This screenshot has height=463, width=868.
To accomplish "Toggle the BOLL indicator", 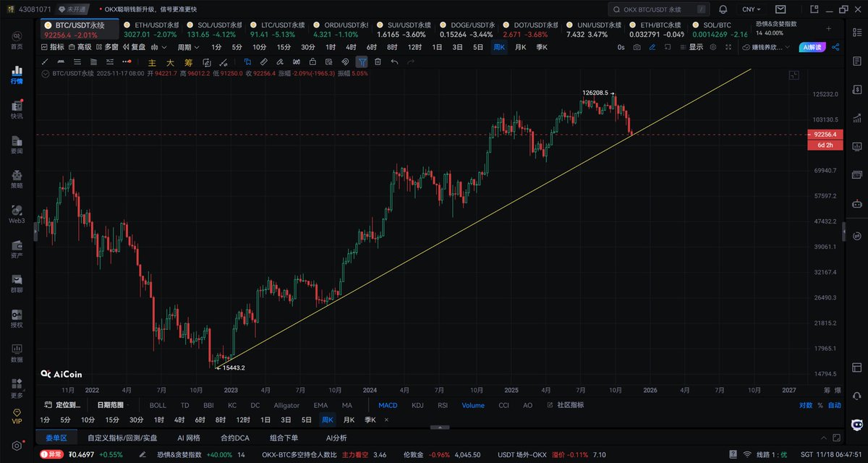I will pos(158,405).
